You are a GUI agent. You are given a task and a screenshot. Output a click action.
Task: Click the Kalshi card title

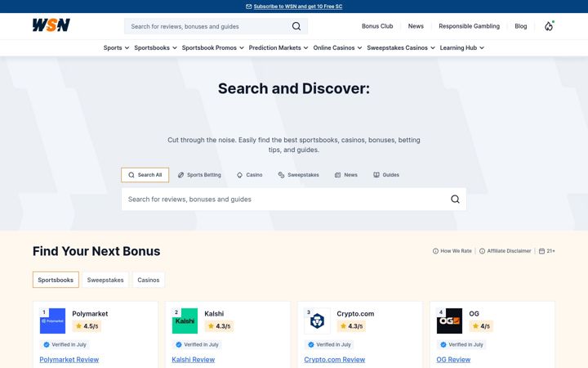(214, 313)
